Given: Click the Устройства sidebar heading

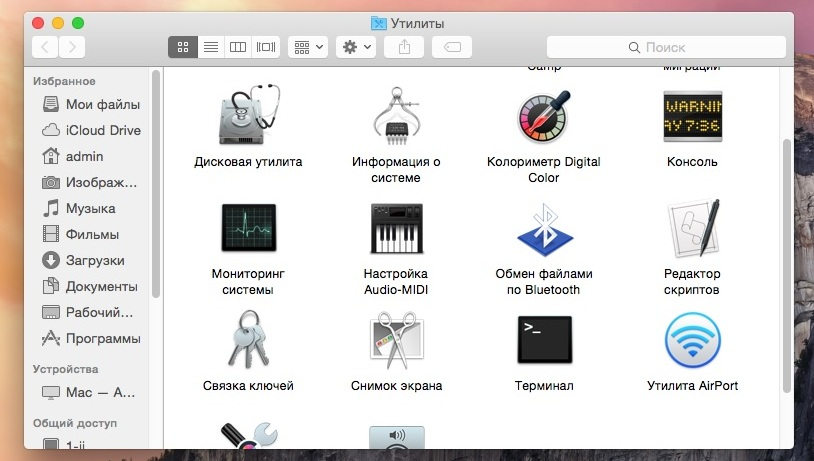Looking at the screenshot, I should 65,369.
